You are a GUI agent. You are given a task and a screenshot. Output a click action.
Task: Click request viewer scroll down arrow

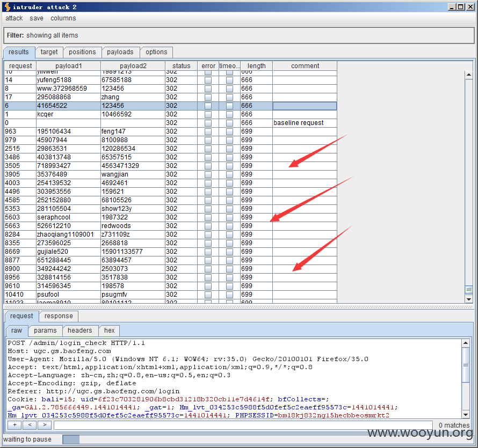point(466,415)
